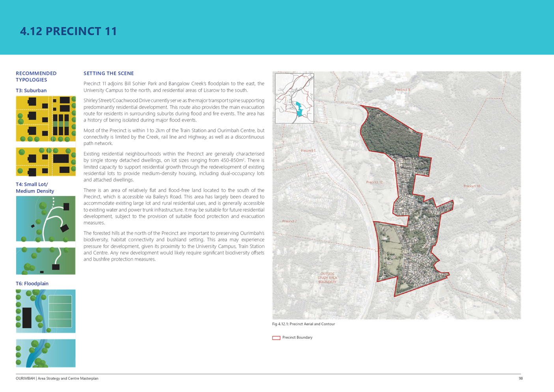
Task: Select the Precinct 12 label on map
Action: [x=374, y=182]
